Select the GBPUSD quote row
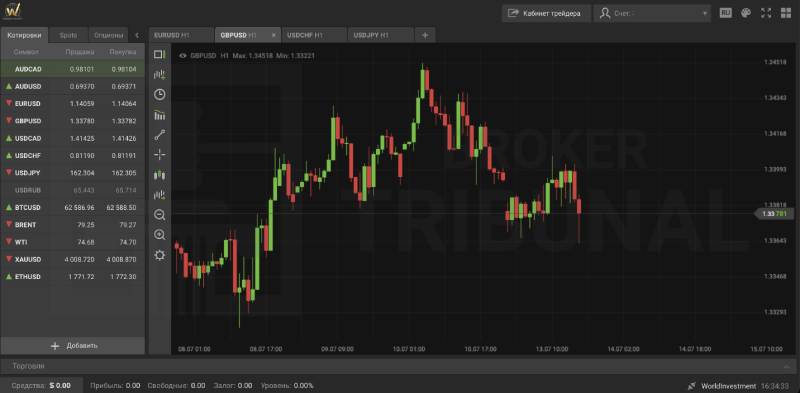This screenshot has height=393, width=800. tap(73, 121)
